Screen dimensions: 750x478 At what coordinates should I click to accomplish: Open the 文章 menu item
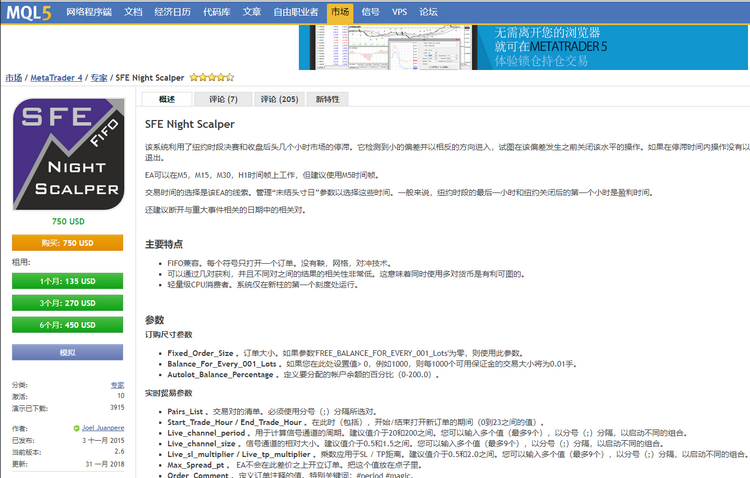(x=252, y=12)
